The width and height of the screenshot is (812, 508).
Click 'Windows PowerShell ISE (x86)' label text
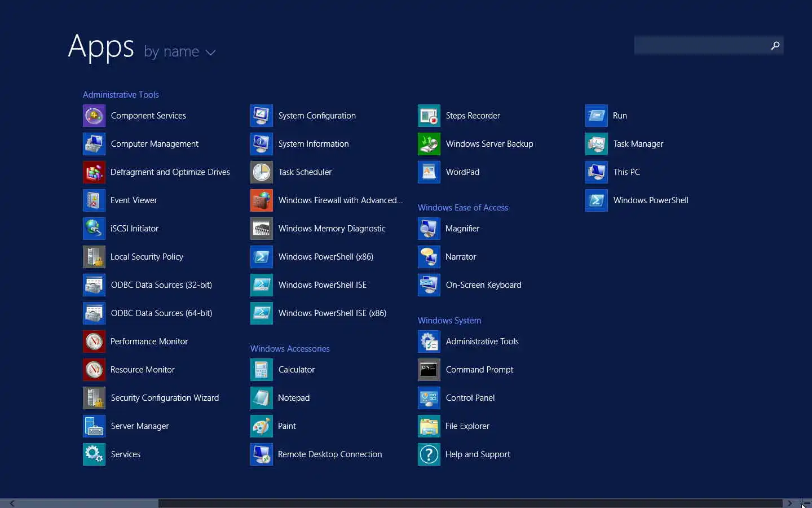(x=333, y=313)
